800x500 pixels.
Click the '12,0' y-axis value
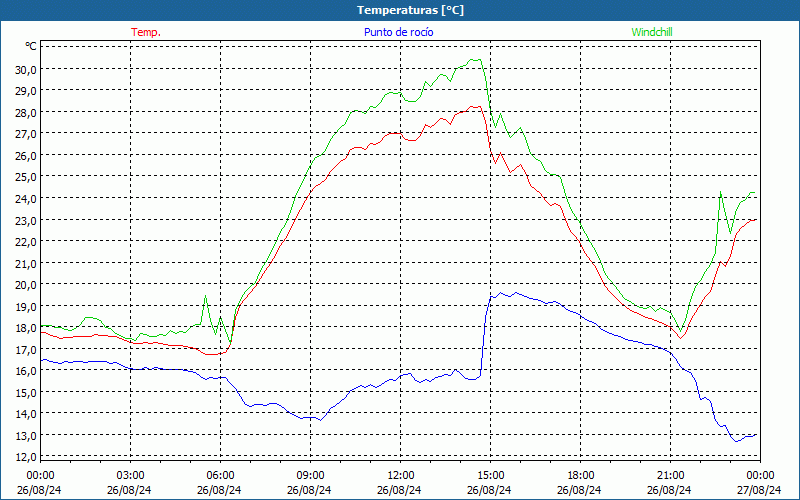(26, 457)
